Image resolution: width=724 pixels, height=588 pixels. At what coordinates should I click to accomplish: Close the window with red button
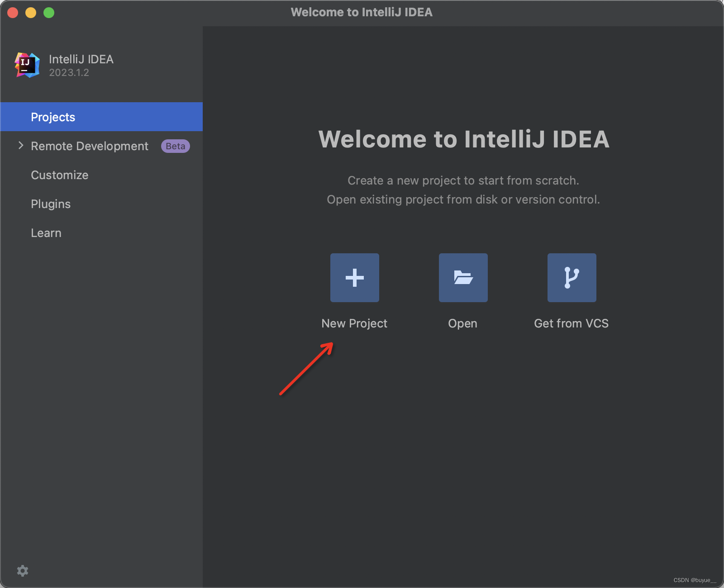tap(13, 13)
